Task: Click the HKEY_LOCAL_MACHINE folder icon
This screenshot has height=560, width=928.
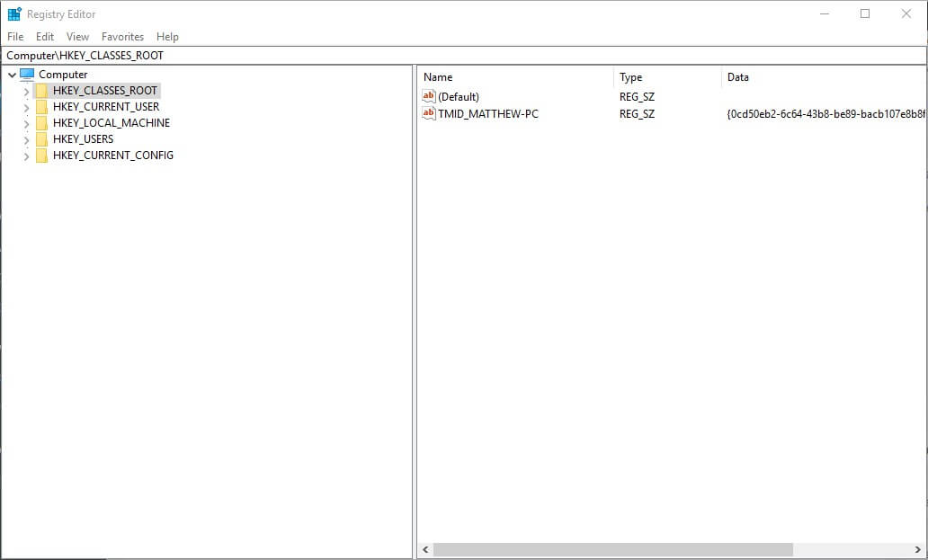Action: [x=41, y=123]
